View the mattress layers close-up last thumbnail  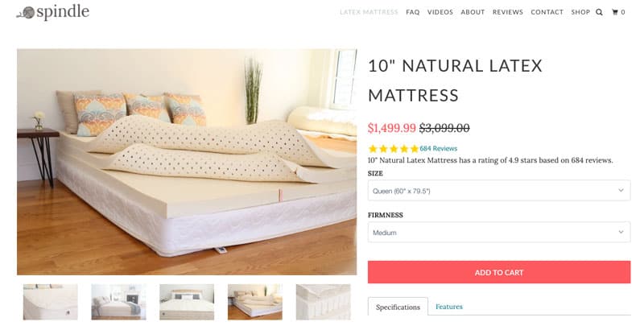324,302
